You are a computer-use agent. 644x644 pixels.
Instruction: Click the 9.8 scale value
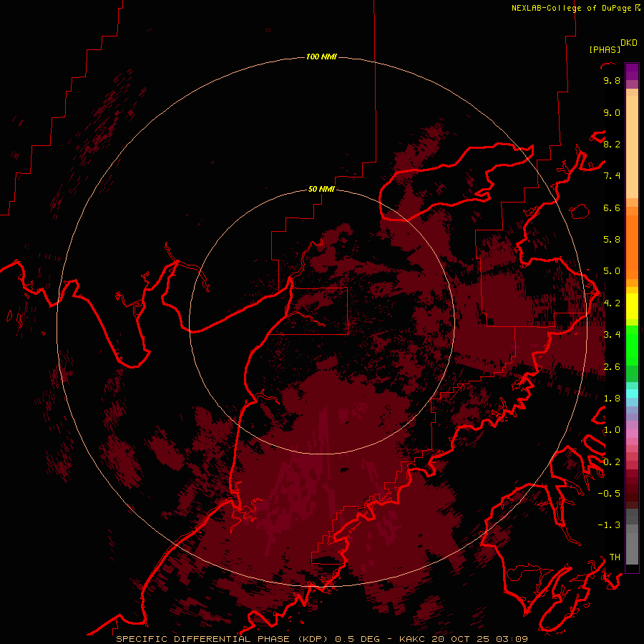coord(612,80)
